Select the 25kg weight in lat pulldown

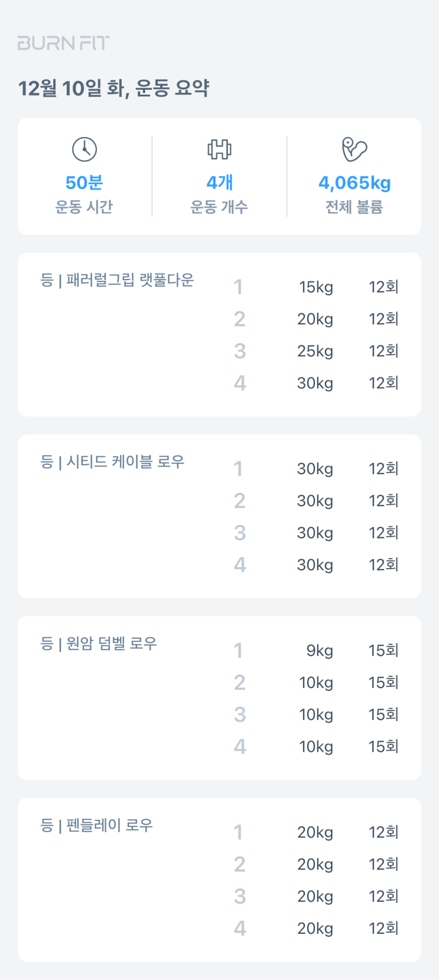(x=315, y=351)
